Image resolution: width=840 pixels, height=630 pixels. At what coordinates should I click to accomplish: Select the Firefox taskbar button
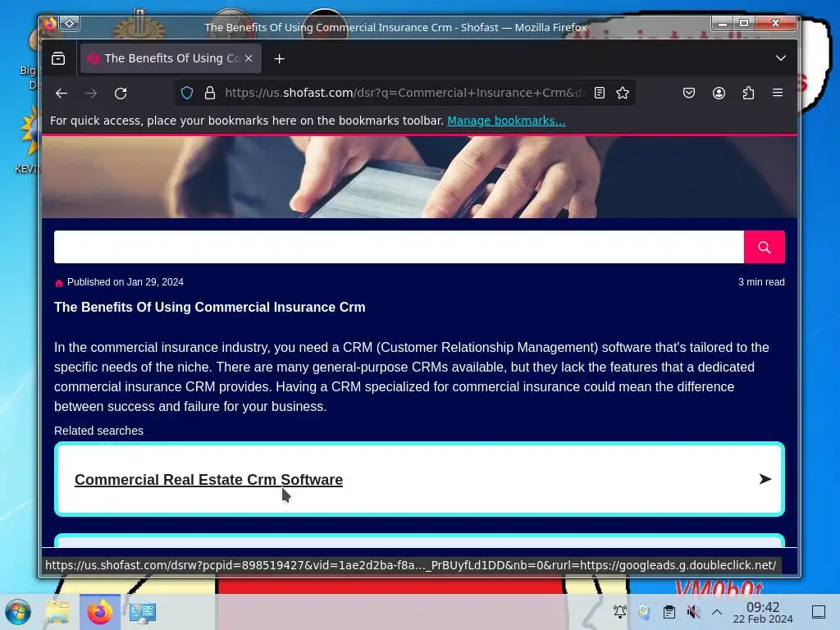click(99, 612)
